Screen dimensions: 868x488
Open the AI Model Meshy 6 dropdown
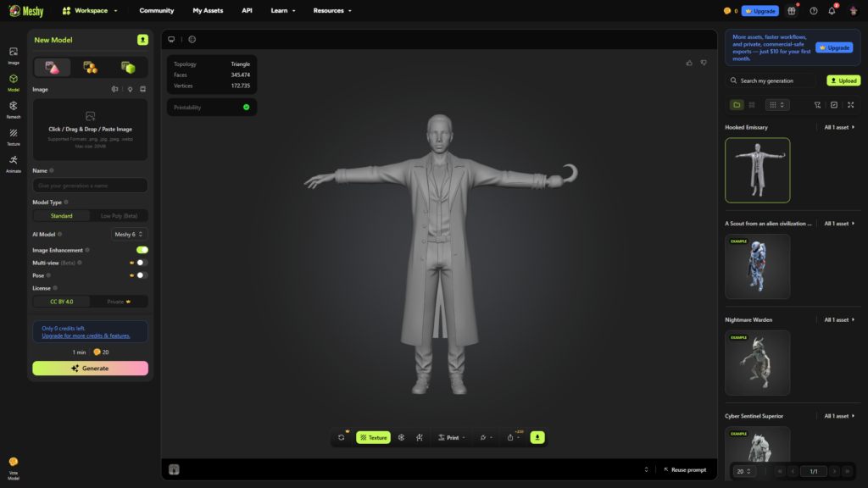tap(130, 234)
